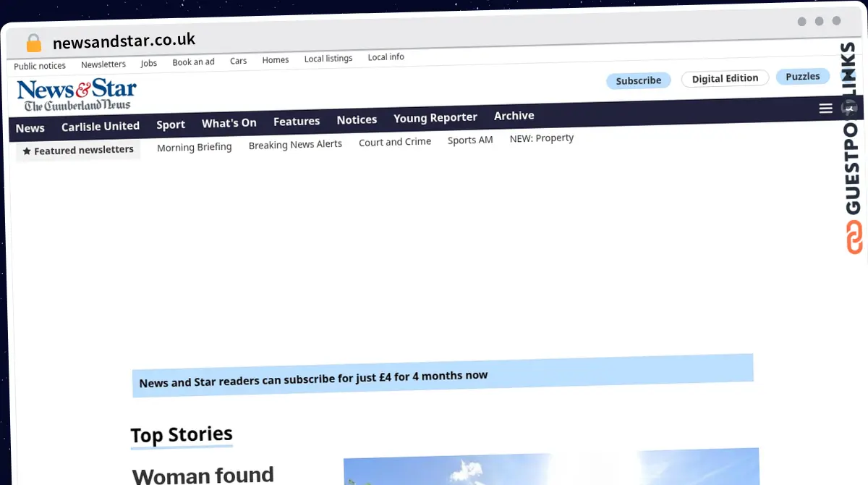Viewport: 868px width, 485px height.
Task: Click the Featured newsletters label
Action: pos(78,150)
